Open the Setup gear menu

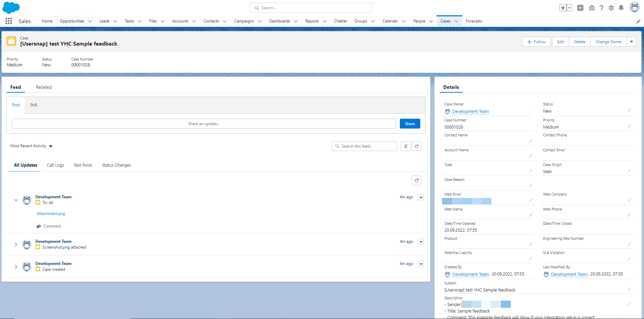pyautogui.click(x=611, y=8)
